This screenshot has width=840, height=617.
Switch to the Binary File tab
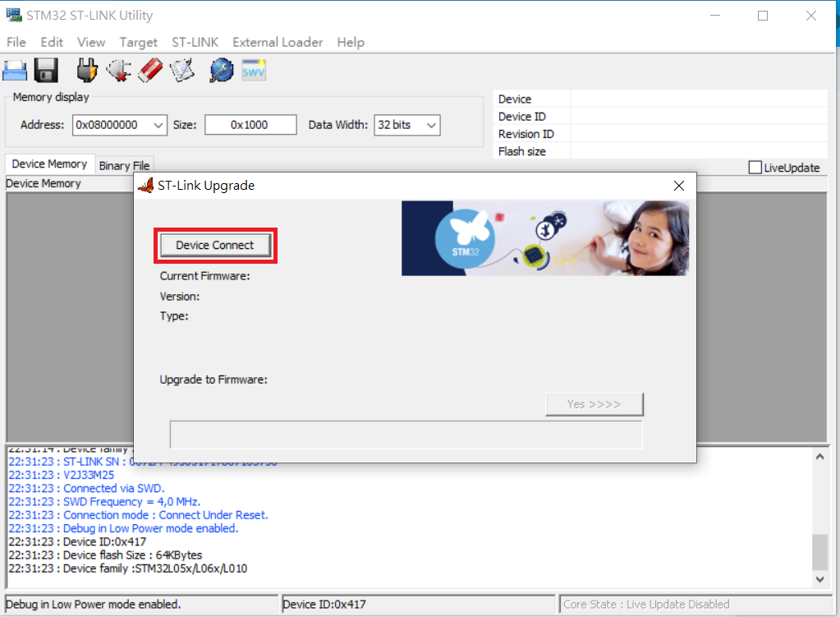tap(124, 166)
